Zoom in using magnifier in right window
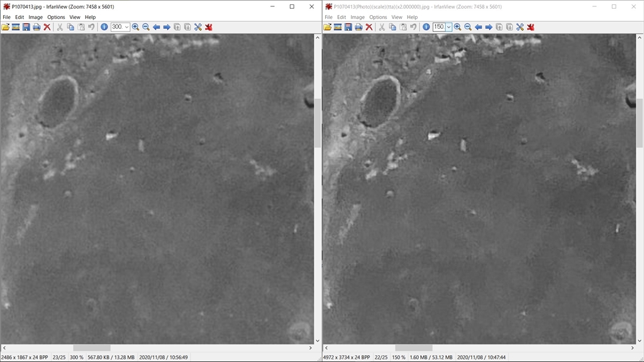This screenshot has height=362, width=644. 458,27
